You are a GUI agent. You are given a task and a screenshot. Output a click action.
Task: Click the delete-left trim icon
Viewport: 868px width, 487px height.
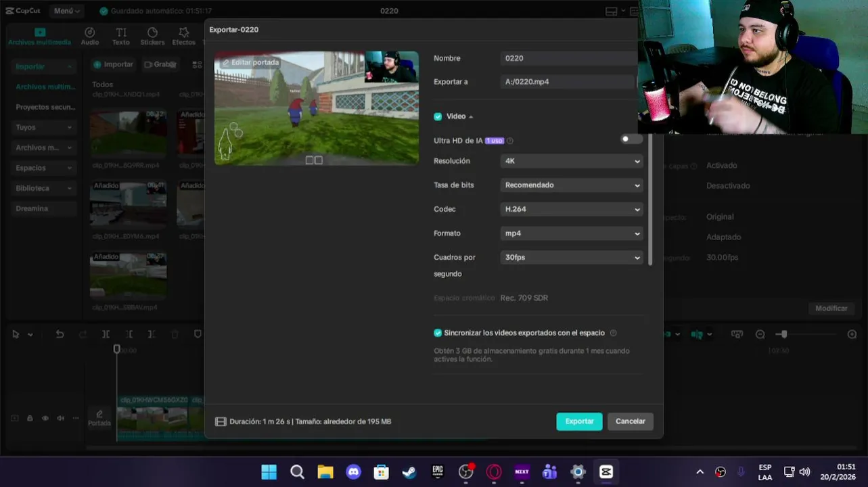tap(129, 334)
